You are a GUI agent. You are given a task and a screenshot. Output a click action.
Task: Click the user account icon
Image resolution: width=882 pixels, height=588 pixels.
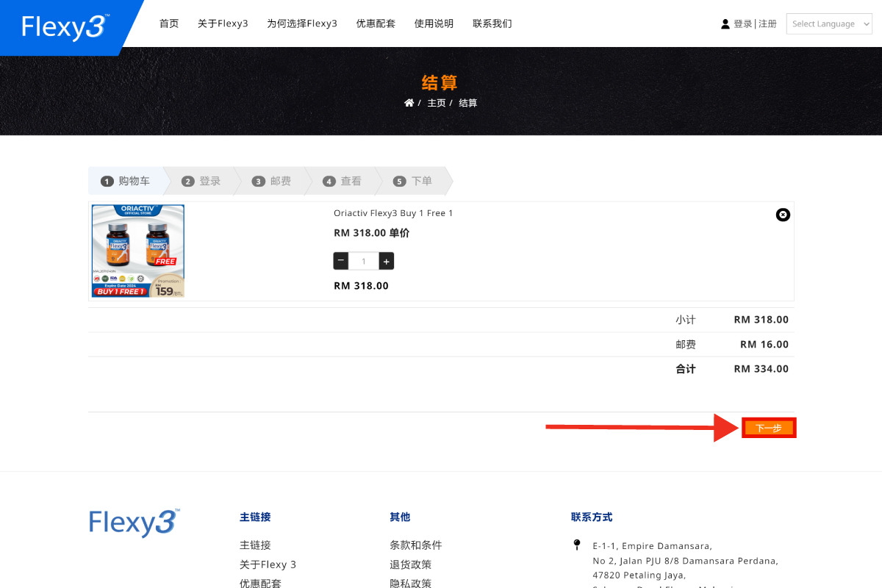[725, 24]
